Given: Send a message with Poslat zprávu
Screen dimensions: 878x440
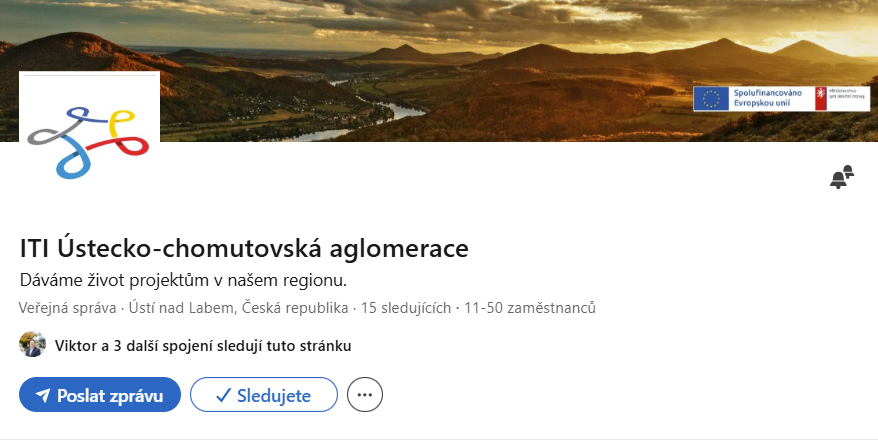Looking at the screenshot, I should [100, 395].
